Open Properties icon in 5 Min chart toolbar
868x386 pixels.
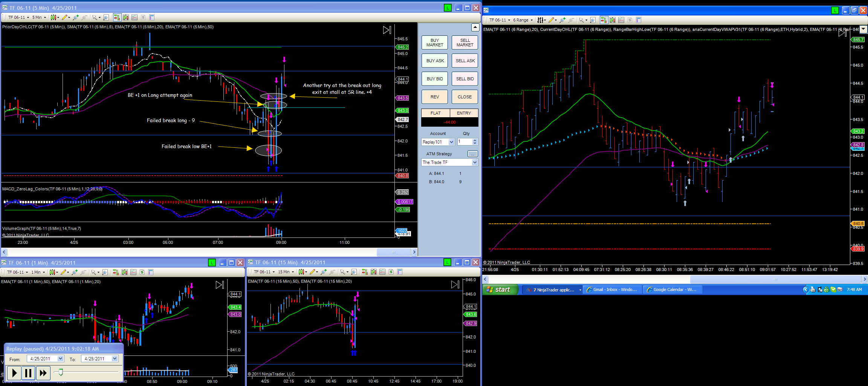(152, 17)
